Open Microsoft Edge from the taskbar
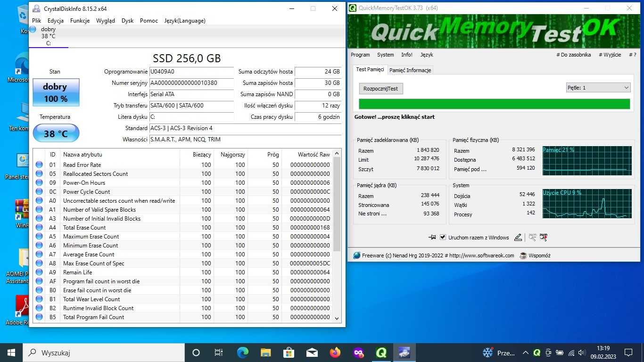Image resolution: width=644 pixels, height=362 pixels. click(x=242, y=353)
